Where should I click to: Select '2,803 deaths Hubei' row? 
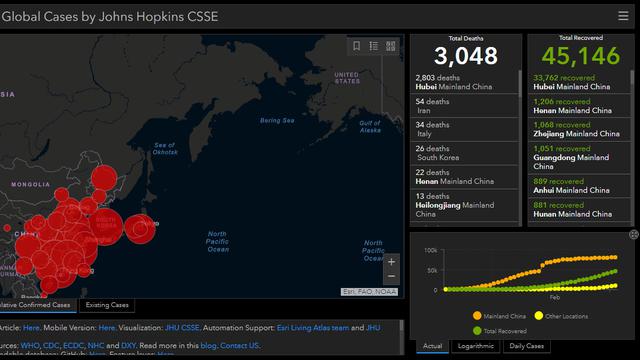point(464,82)
